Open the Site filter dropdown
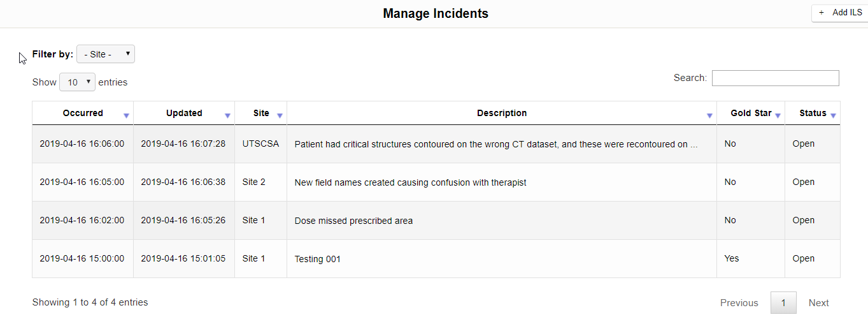Screen dimensions: 868x317 [106, 54]
